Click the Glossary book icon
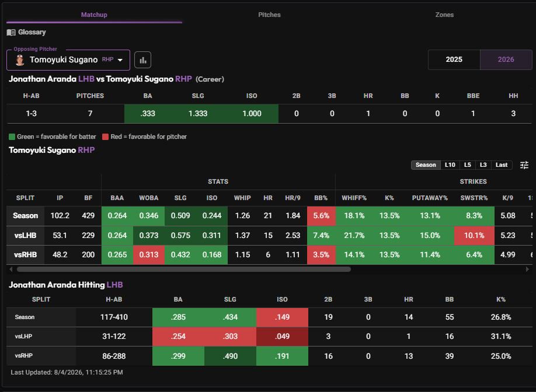Image resolution: width=536 pixels, height=392 pixels. [11, 33]
